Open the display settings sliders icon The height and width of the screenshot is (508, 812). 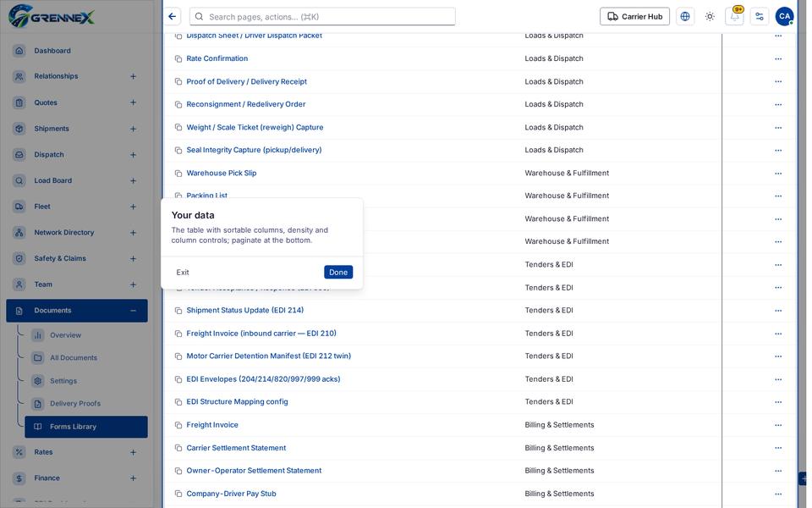(760, 17)
